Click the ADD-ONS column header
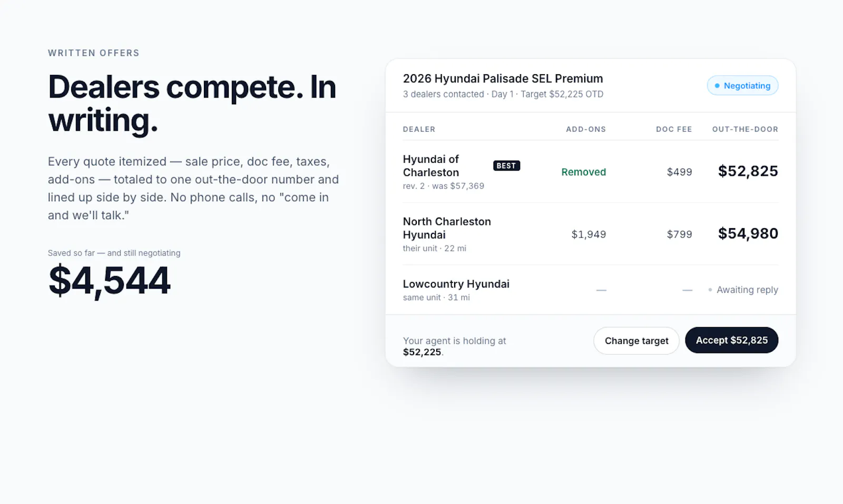843x504 pixels. coord(586,129)
